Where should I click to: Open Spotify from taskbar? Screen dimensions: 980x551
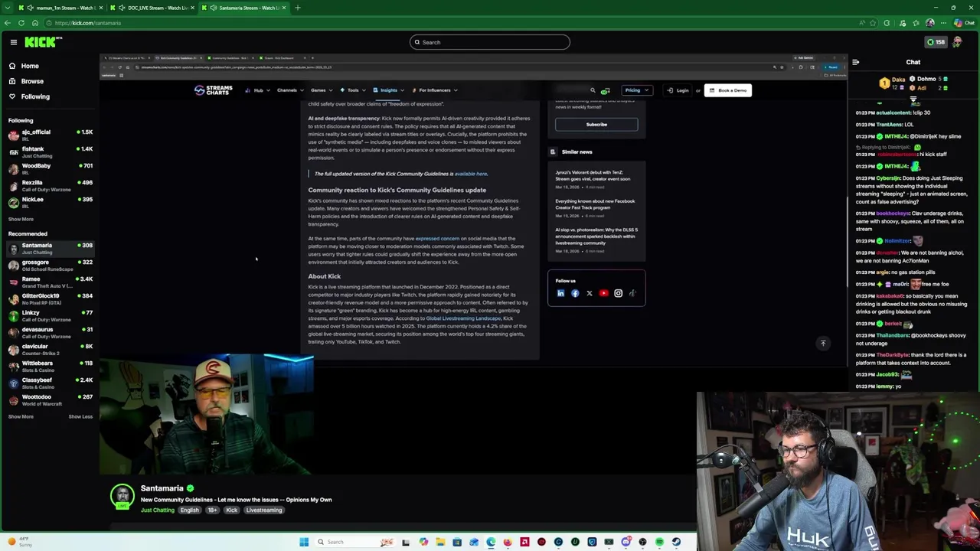[659, 542]
